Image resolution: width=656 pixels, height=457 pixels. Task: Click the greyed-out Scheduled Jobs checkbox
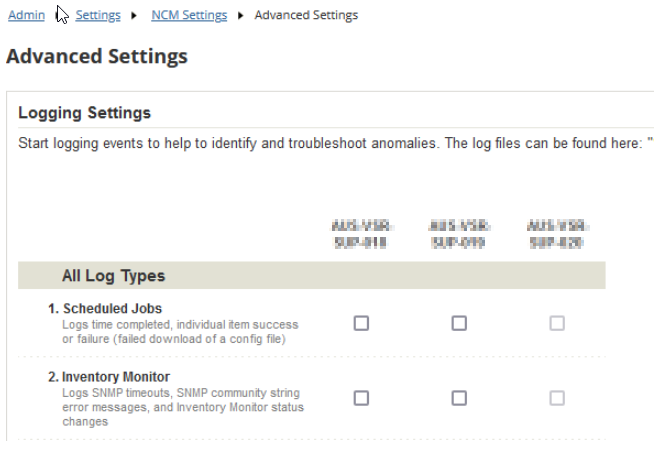(557, 323)
